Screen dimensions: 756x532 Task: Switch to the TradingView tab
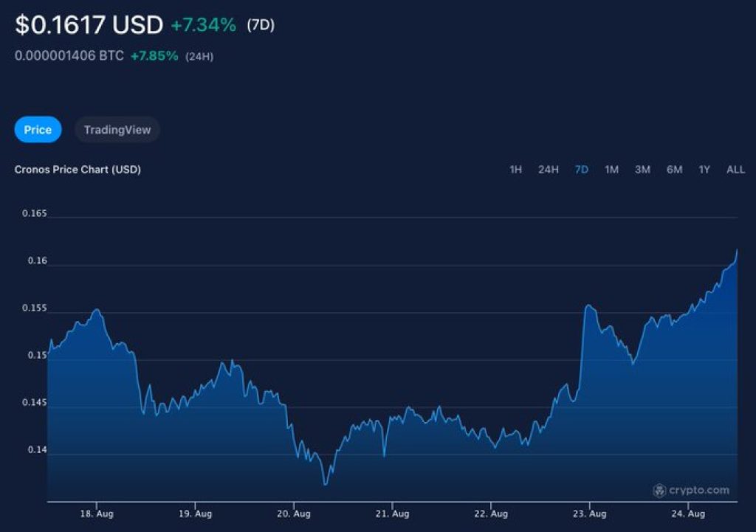click(x=117, y=130)
